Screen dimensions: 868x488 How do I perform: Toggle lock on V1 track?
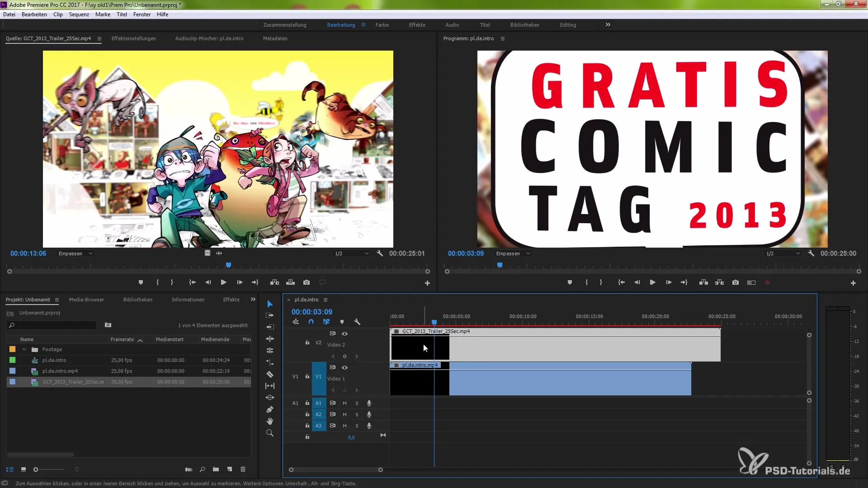pyautogui.click(x=307, y=376)
